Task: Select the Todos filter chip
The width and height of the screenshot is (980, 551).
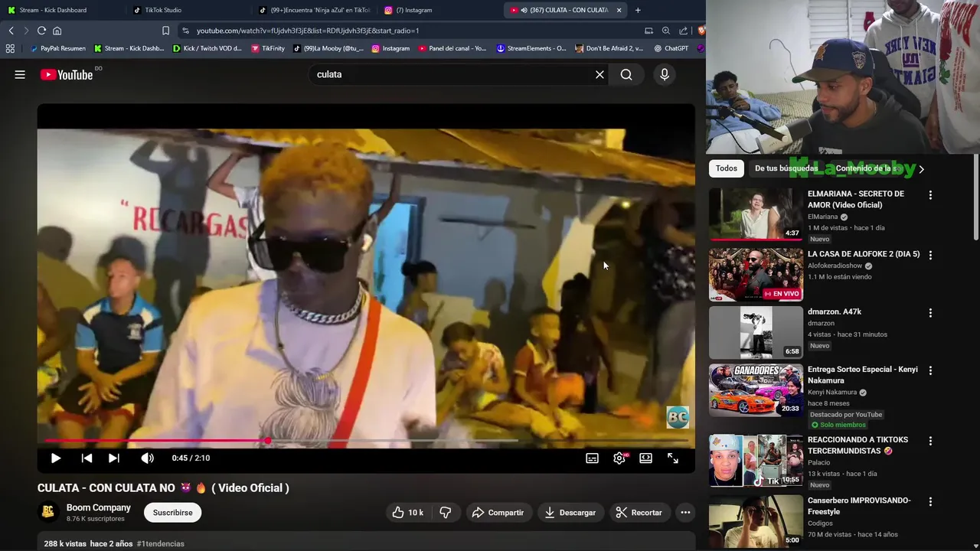Action: coord(727,168)
